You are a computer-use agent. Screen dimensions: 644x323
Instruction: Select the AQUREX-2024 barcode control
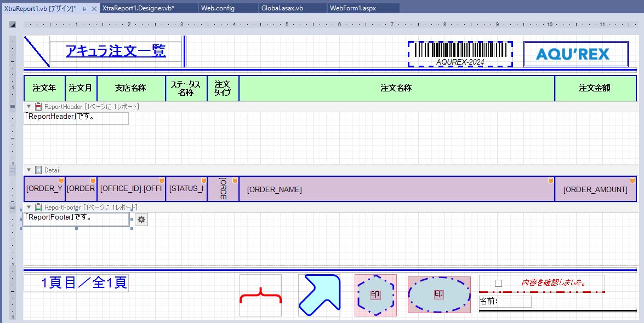click(x=460, y=54)
